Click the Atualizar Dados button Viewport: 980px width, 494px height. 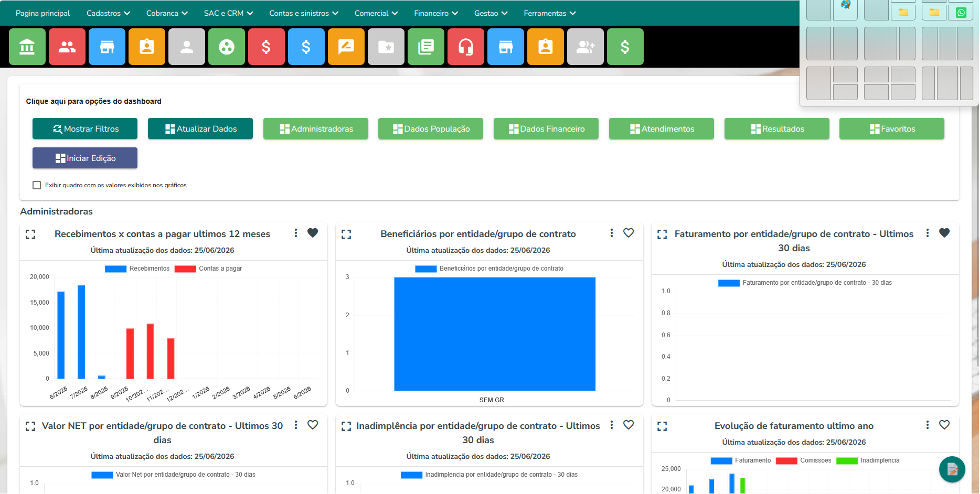click(200, 128)
